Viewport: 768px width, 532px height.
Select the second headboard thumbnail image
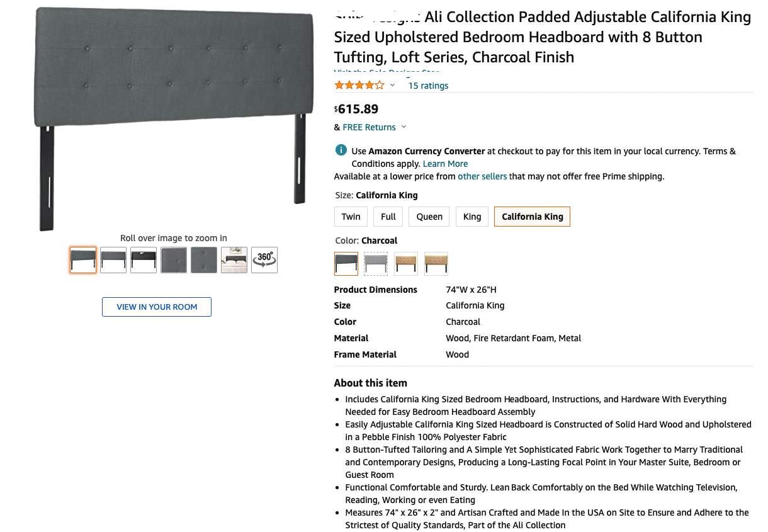click(113, 260)
